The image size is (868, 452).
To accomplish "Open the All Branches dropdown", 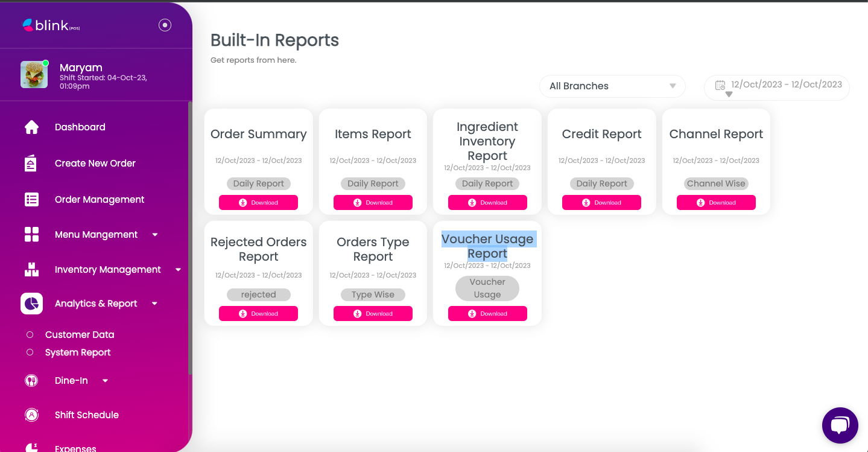I will click(612, 86).
